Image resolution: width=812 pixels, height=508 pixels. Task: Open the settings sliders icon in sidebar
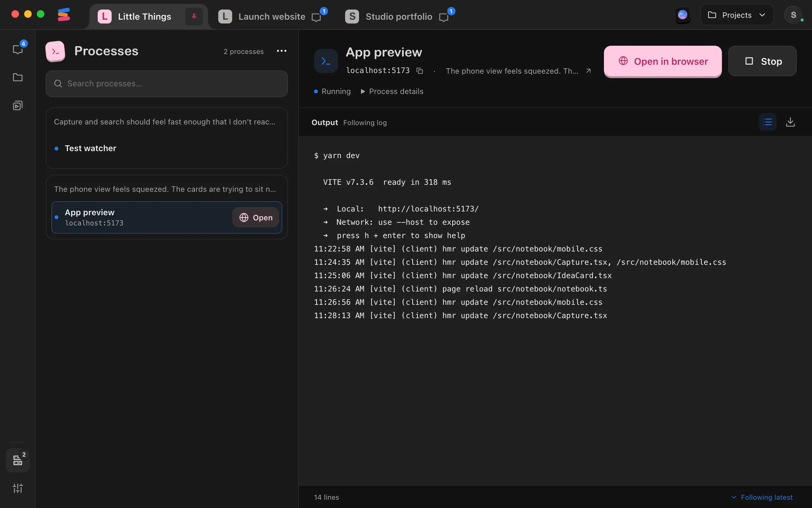(x=18, y=488)
